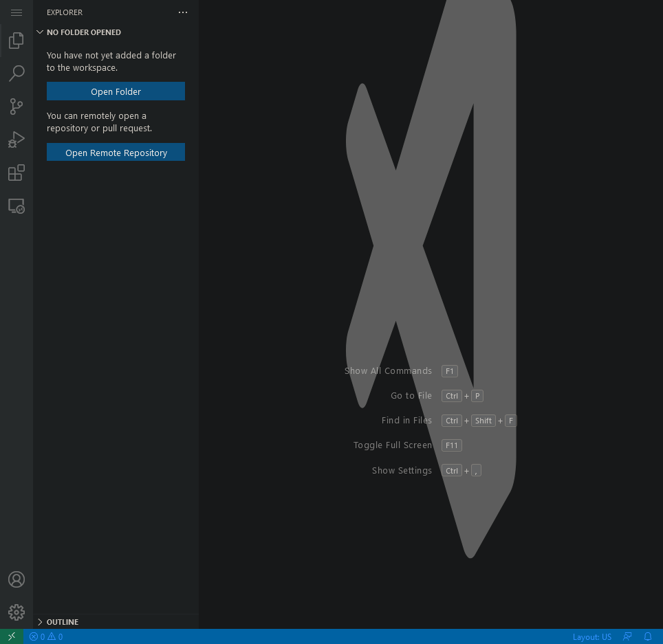Open the feedback icon in status bar
The height and width of the screenshot is (644, 663).
point(627,637)
